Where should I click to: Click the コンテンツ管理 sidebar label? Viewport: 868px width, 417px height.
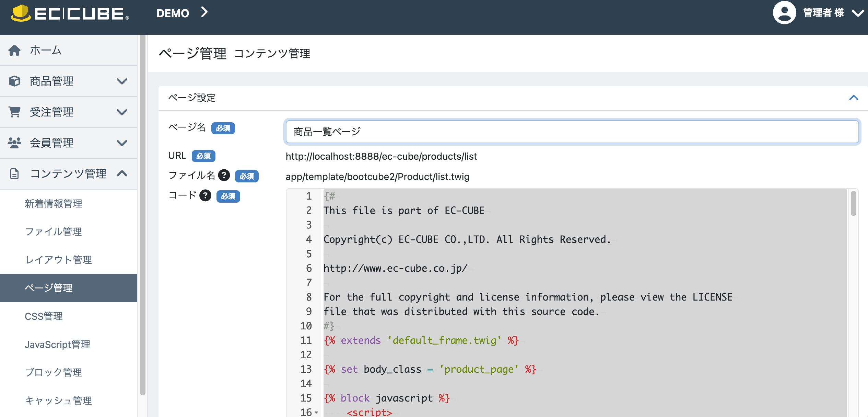point(68,174)
